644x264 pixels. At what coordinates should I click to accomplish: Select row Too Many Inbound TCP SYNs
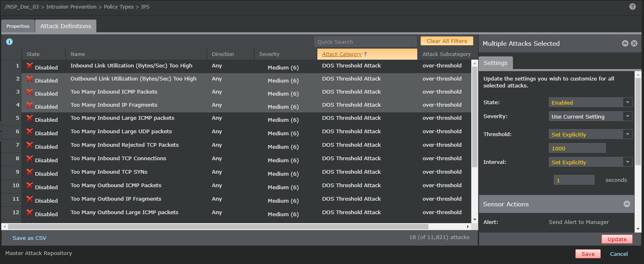click(236, 172)
